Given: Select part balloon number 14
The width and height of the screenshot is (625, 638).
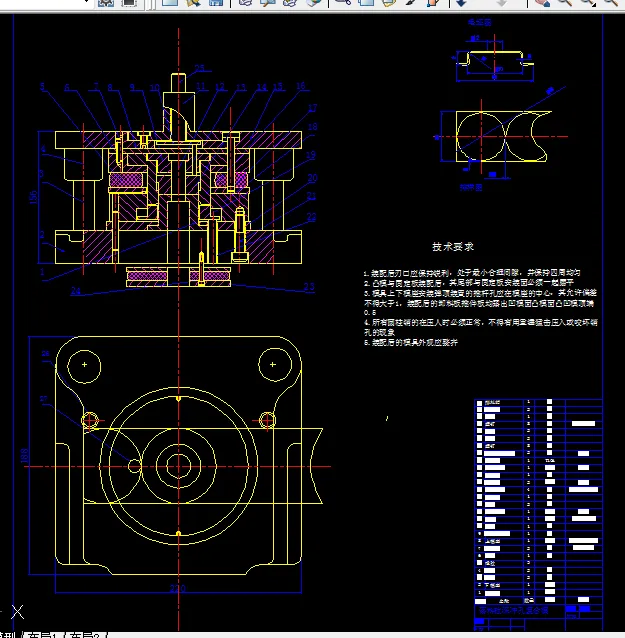Looking at the screenshot, I should tap(262, 87).
